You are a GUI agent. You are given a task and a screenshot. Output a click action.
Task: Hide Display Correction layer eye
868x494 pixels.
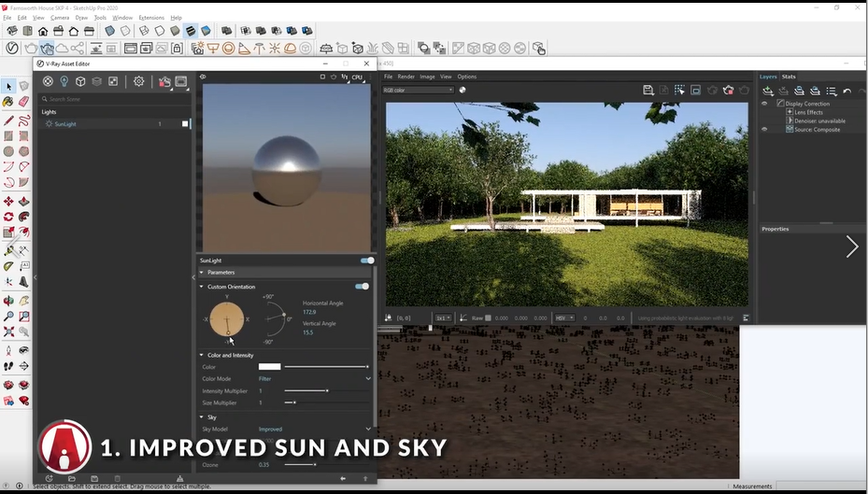pos(764,104)
